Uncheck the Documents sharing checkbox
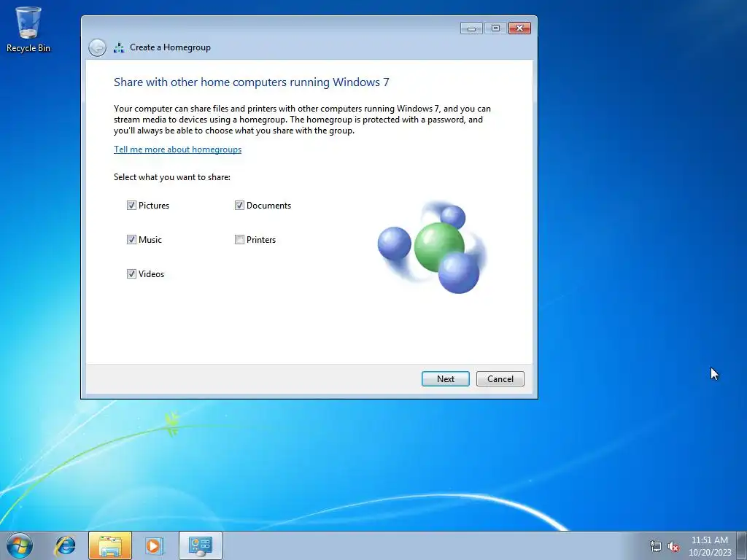This screenshot has width=747, height=560. 239,205
